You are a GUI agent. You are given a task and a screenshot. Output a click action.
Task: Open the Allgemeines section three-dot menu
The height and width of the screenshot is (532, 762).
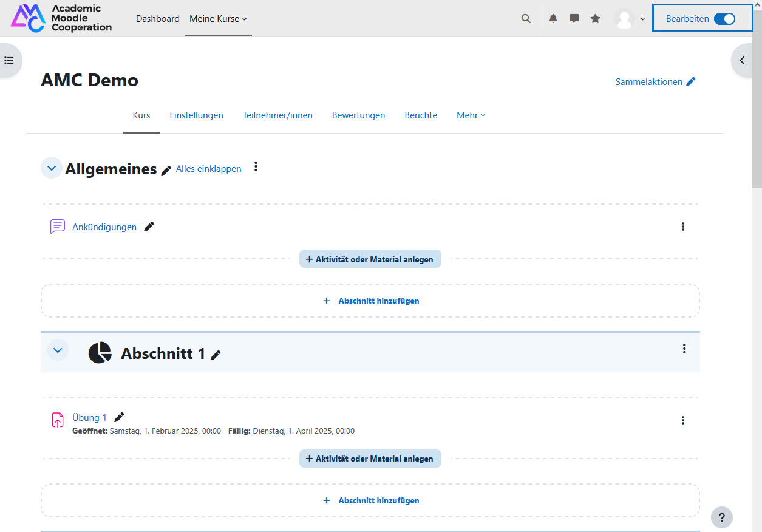[256, 166]
